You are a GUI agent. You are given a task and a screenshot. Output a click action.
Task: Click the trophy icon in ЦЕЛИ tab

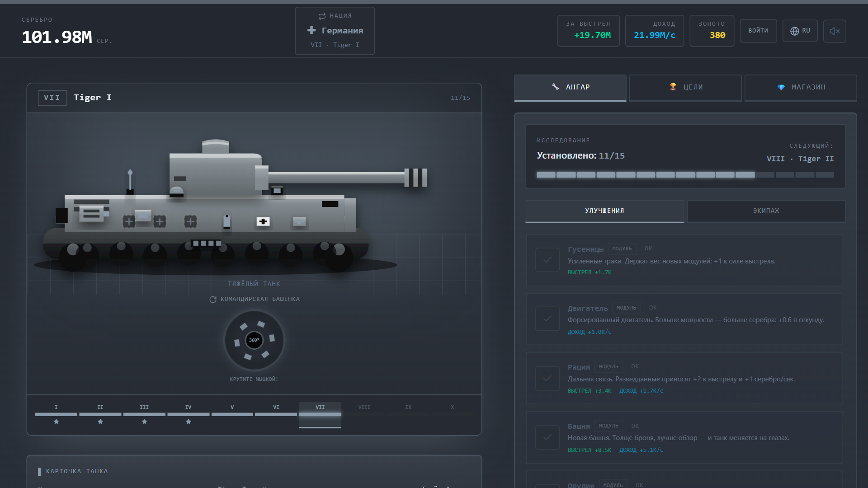click(x=673, y=87)
